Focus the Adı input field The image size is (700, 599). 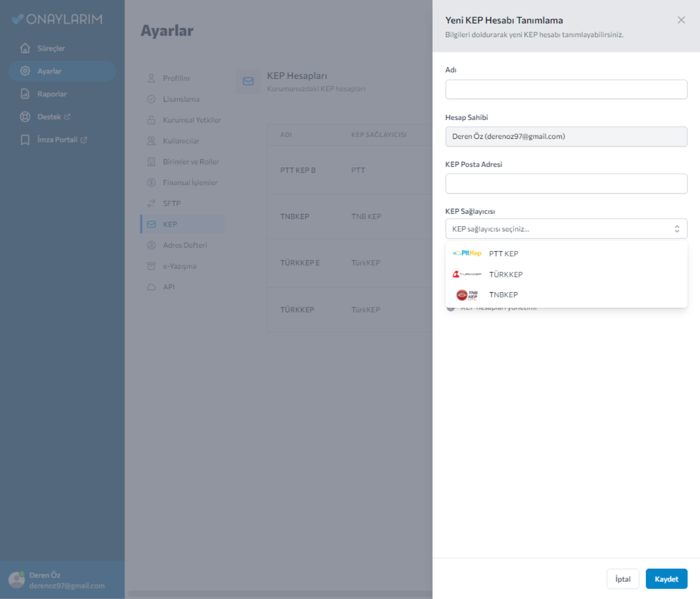566,89
